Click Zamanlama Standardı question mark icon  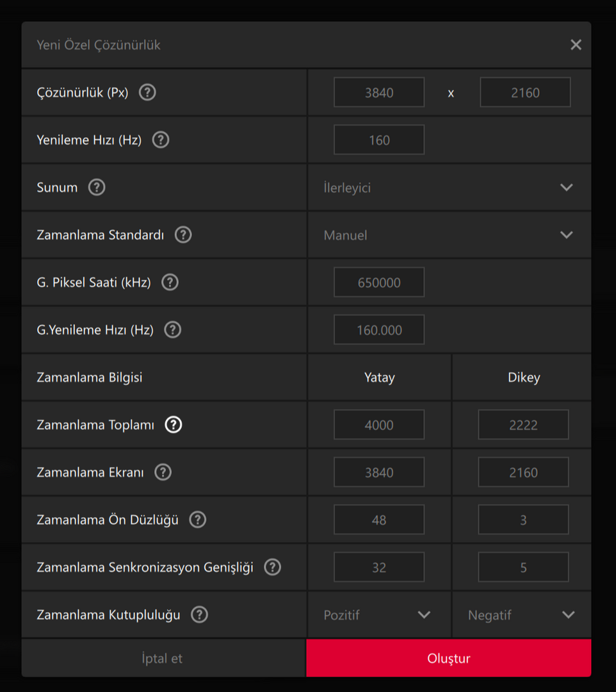[x=183, y=235]
